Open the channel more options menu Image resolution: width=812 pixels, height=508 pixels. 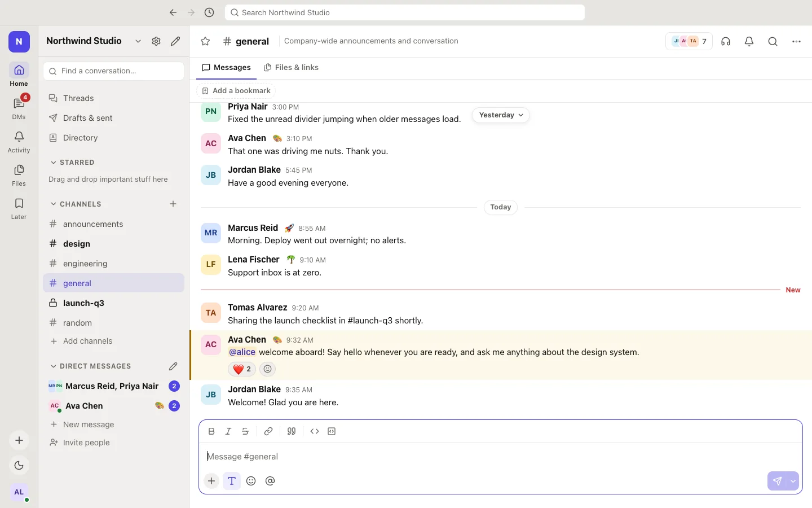click(x=796, y=41)
